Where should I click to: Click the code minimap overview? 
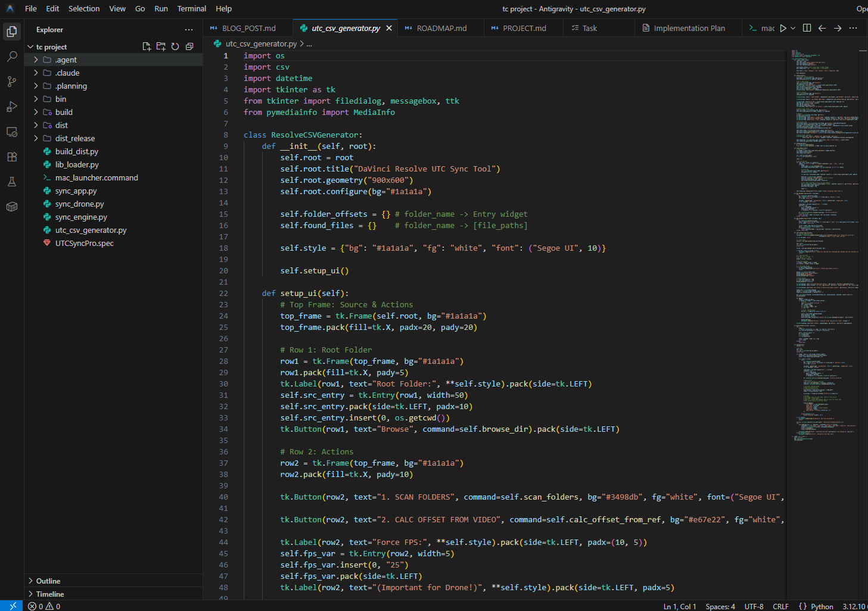[x=825, y=238]
